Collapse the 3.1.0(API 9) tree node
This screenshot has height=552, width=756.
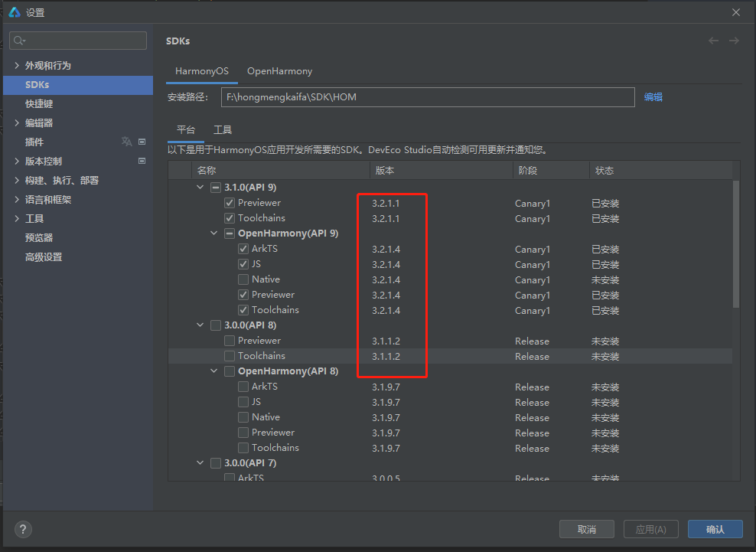pyautogui.click(x=200, y=188)
